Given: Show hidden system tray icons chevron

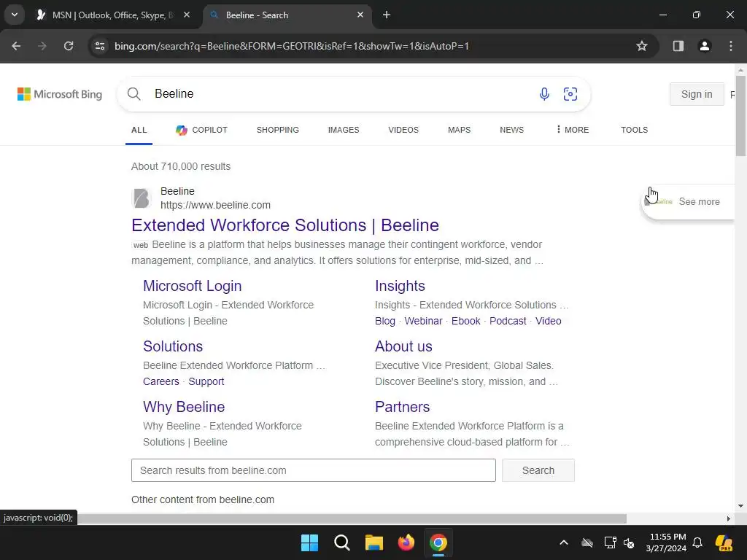Looking at the screenshot, I should [564, 542].
